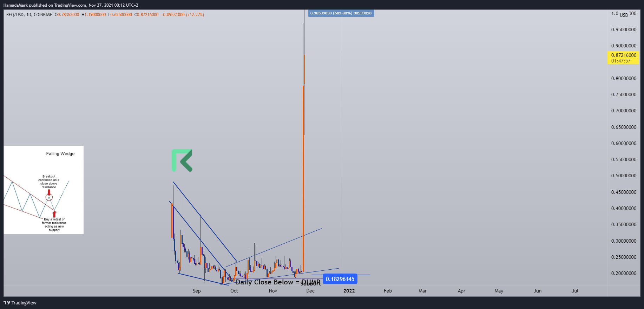Click the open value O0.78353000
644x309 pixels.
(67, 15)
